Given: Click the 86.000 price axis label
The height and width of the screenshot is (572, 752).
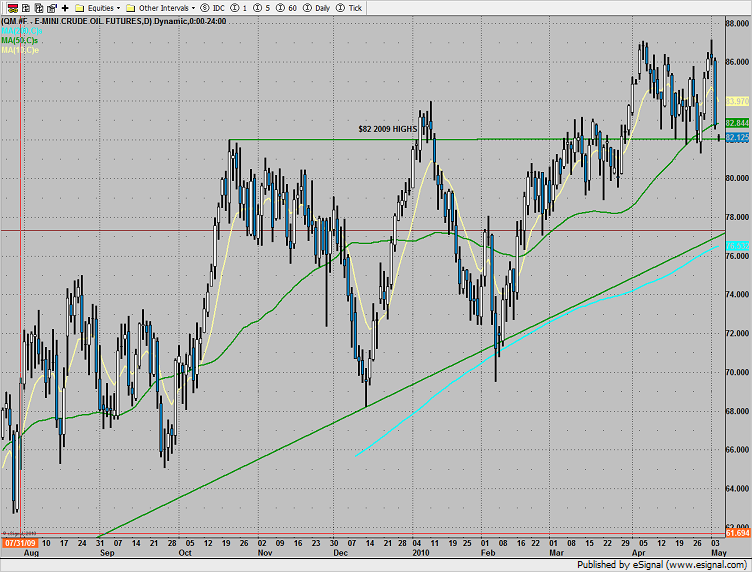Looking at the screenshot, I should [737, 62].
